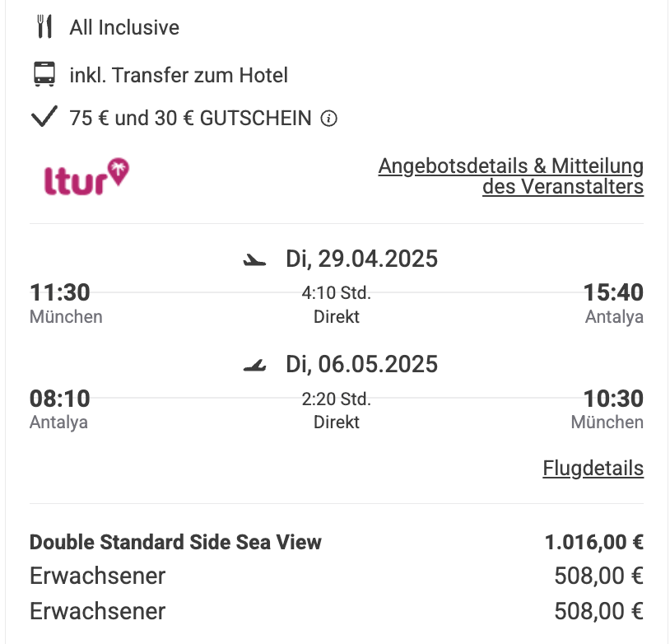Open Angebotsdetails & Mitteilung des Veranstalters link
This screenshot has height=644, width=670.
point(511,176)
